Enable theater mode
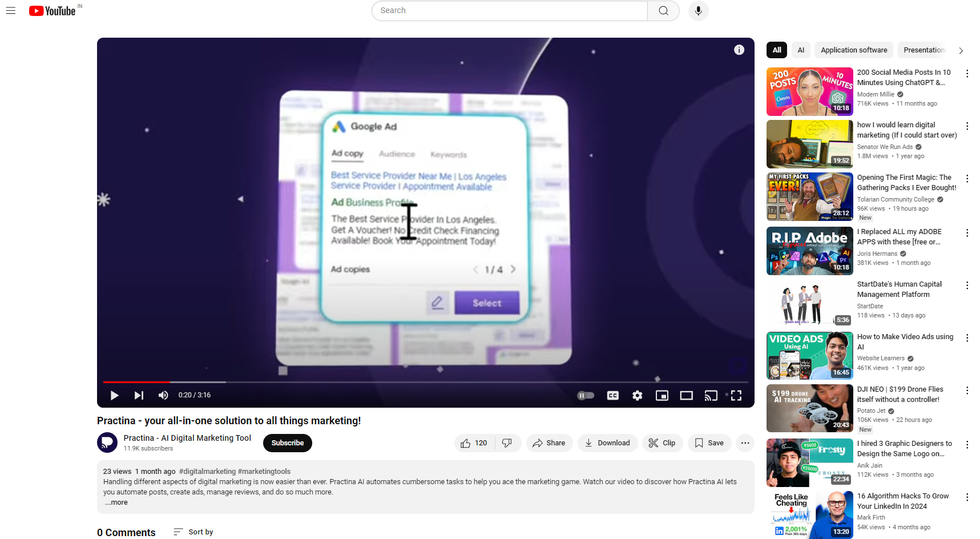The height and width of the screenshot is (539, 980). point(687,395)
